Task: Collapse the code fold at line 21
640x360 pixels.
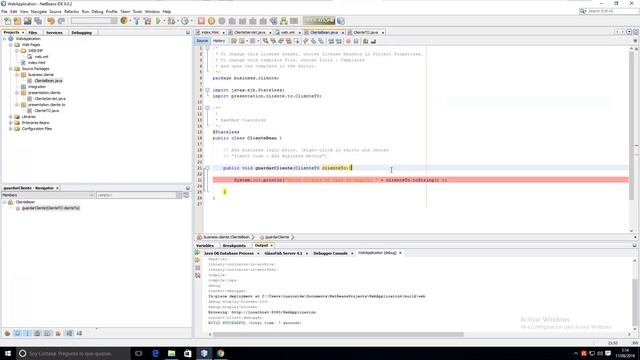Action: (207, 168)
